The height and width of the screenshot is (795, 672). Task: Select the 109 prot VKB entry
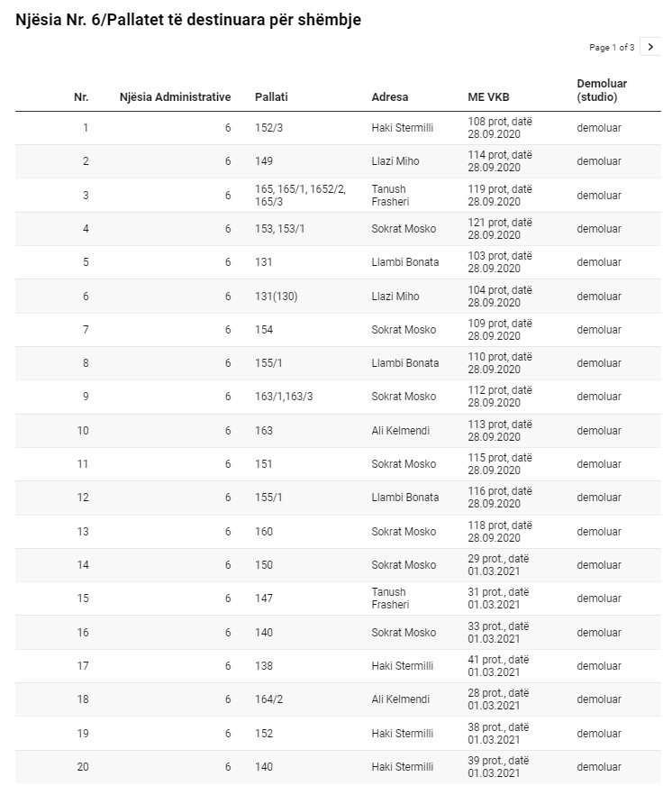(500, 330)
